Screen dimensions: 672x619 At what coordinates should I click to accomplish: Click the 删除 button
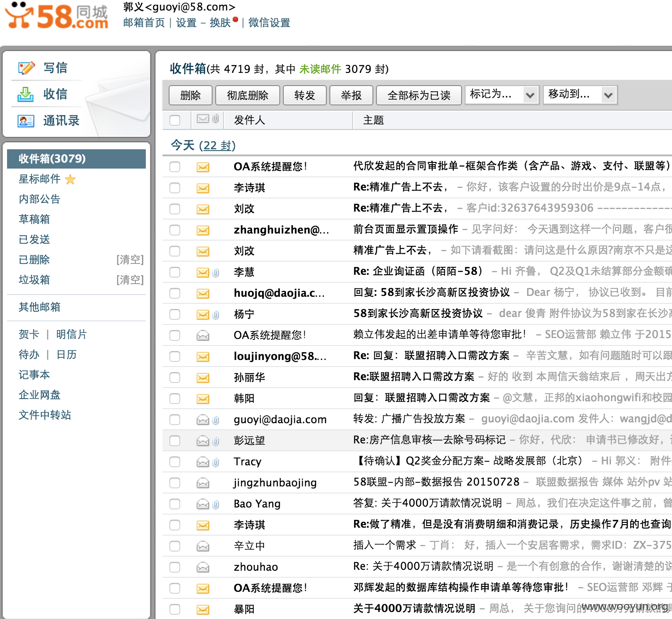point(191,95)
